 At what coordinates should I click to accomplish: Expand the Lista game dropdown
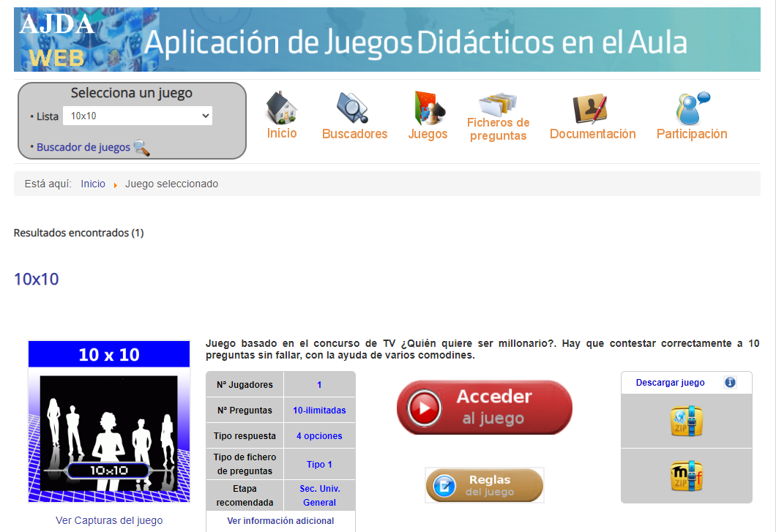pyautogui.click(x=137, y=116)
